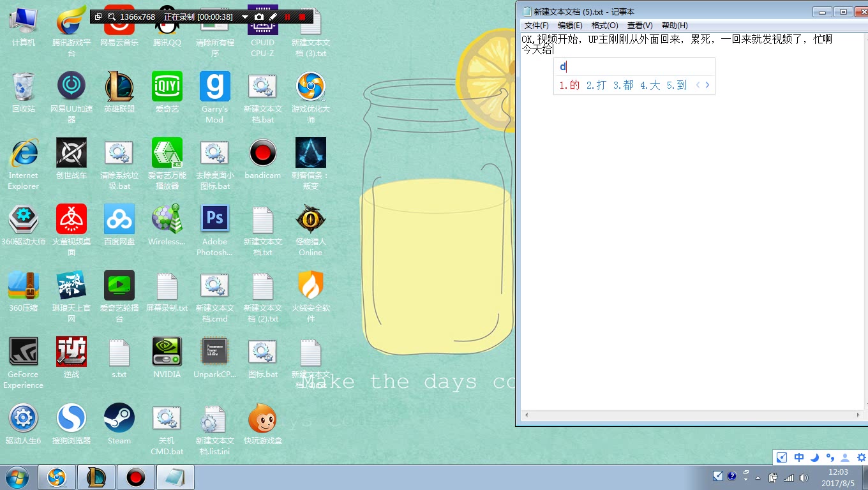This screenshot has width=868, height=490.
Task: Choose IME candidate 3.都
Action: tap(623, 85)
